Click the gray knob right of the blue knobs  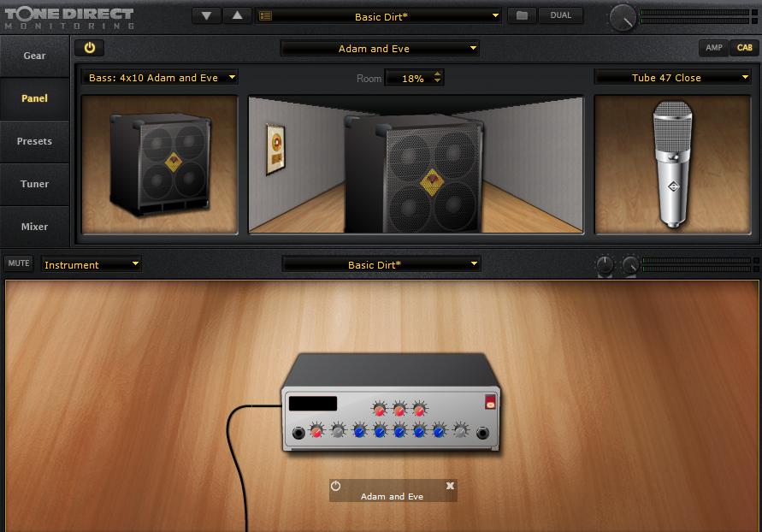461,430
